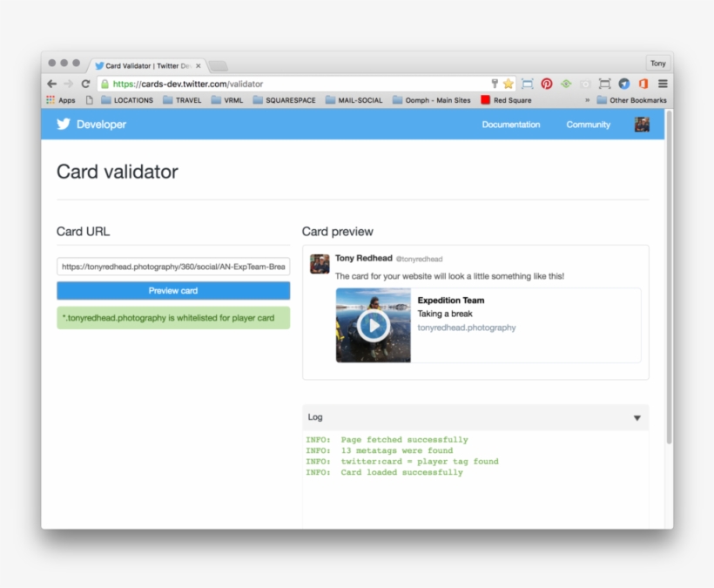Click the key icon in address bar
The height and width of the screenshot is (588, 714).
click(x=495, y=84)
